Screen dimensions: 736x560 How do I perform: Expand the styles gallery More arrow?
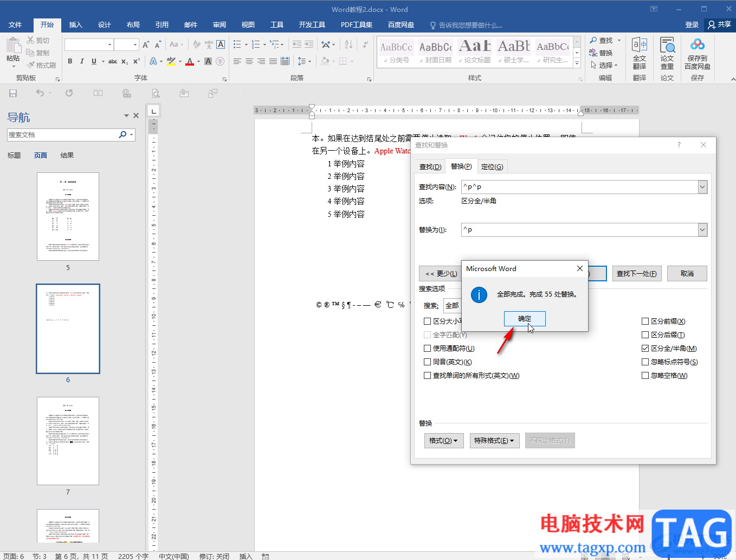[x=577, y=64]
